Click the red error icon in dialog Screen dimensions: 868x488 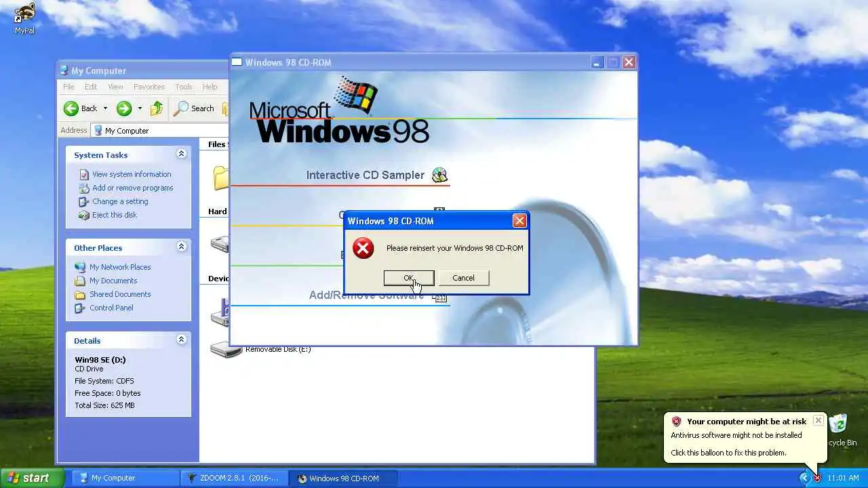coord(363,248)
